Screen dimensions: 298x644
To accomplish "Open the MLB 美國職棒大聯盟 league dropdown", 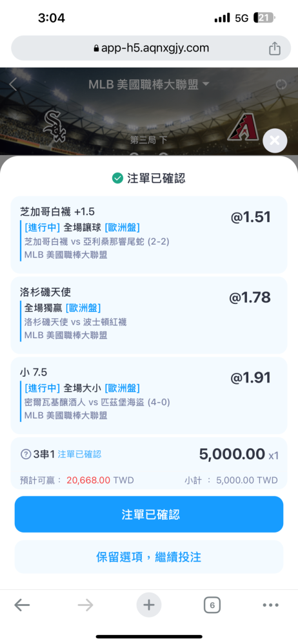I will [149, 84].
